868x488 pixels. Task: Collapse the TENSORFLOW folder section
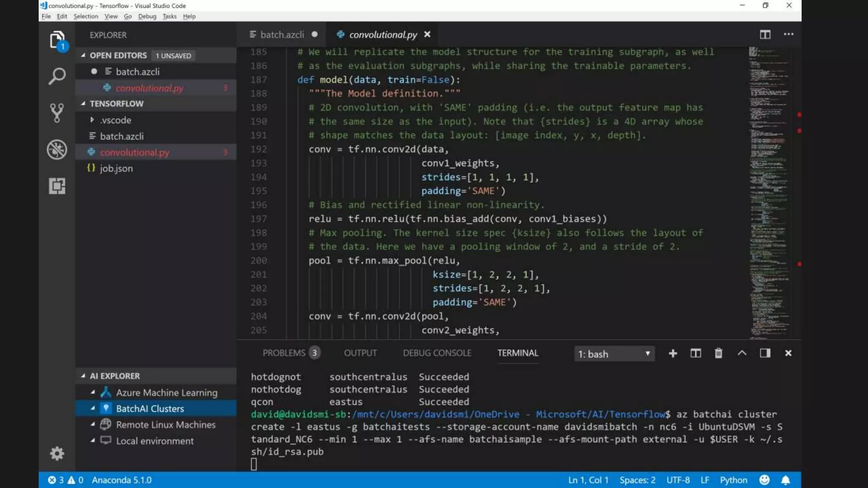tap(83, 103)
